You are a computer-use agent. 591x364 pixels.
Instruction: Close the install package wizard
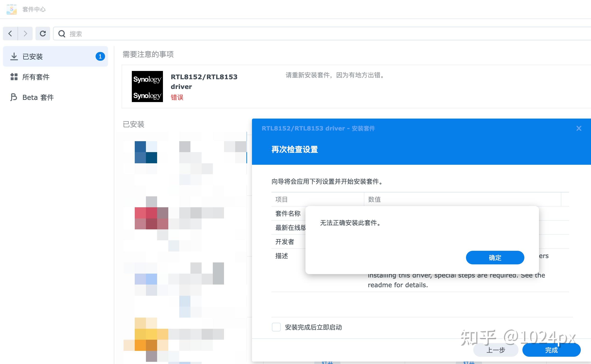pyautogui.click(x=579, y=128)
